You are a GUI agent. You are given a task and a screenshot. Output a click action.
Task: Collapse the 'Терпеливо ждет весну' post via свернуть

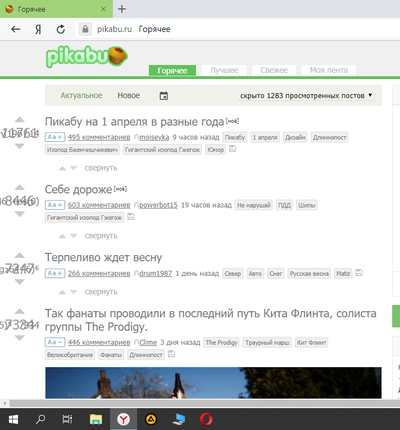(101, 292)
